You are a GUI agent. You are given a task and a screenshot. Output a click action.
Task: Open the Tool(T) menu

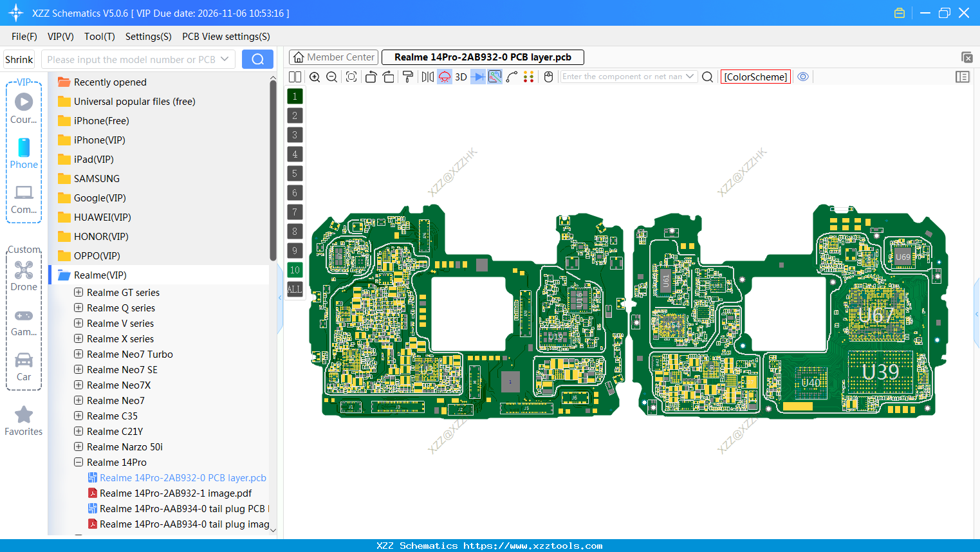pos(99,37)
